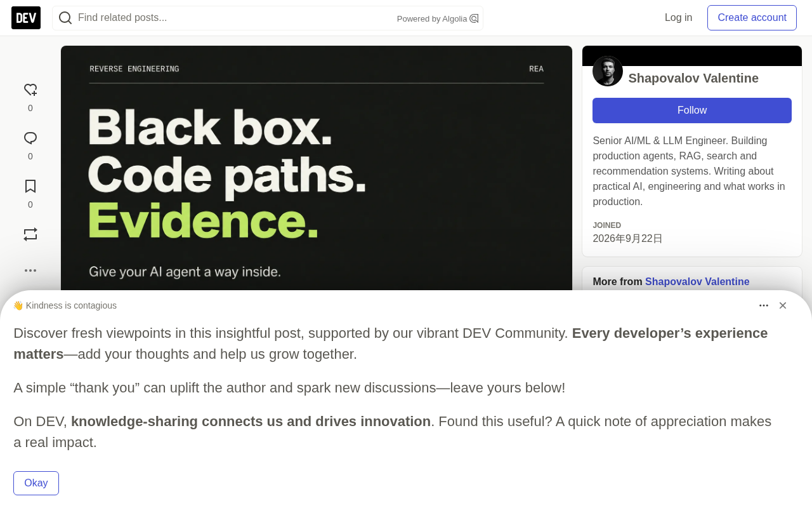
Task: Click the Log in link
Action: pyautogui.click(x=678, y=18)
